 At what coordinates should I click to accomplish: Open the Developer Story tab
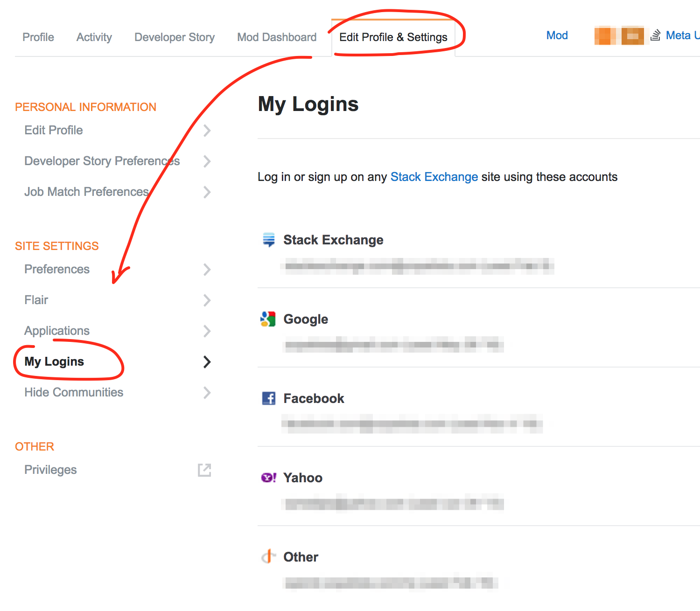[175, 37]
